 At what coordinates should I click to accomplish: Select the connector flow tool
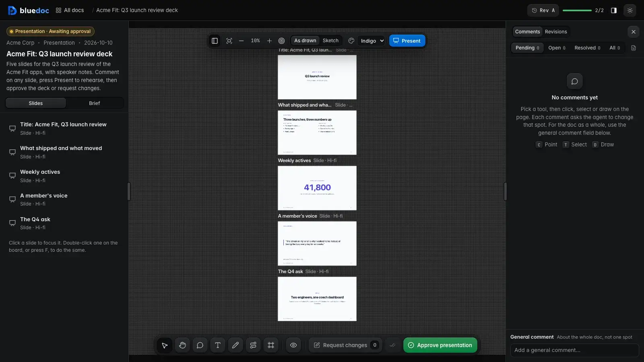click(253, 345)
